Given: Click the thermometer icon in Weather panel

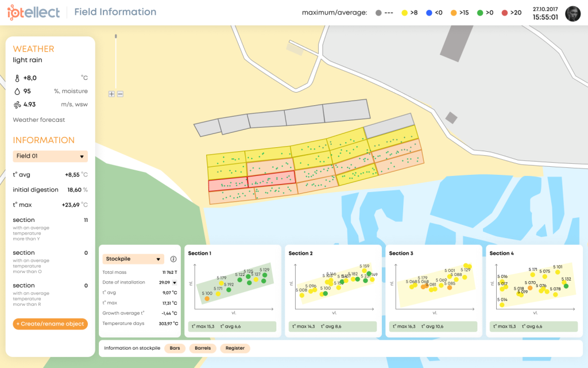Looking at the screenshot, I should pyautogui.click(x=17, y=78).
